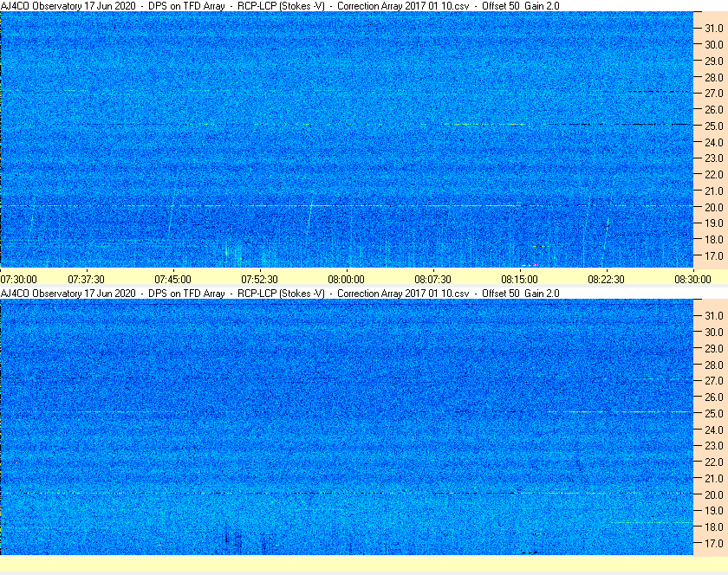Click the 21.0 frequency label of upper plot
The height and width of the screenshot is (575, 728).
[714, 191]
